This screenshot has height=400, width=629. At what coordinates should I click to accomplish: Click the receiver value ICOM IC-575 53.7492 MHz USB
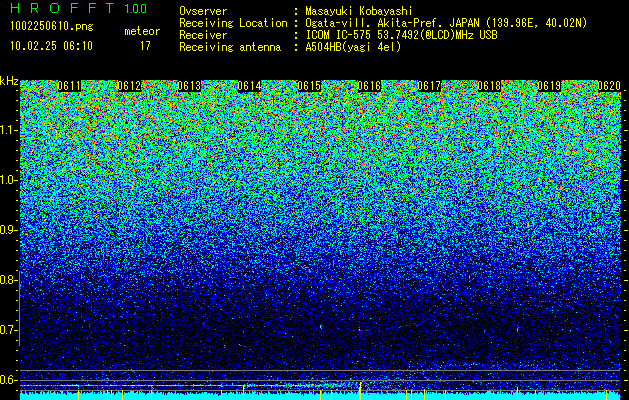tap(401, 35)
